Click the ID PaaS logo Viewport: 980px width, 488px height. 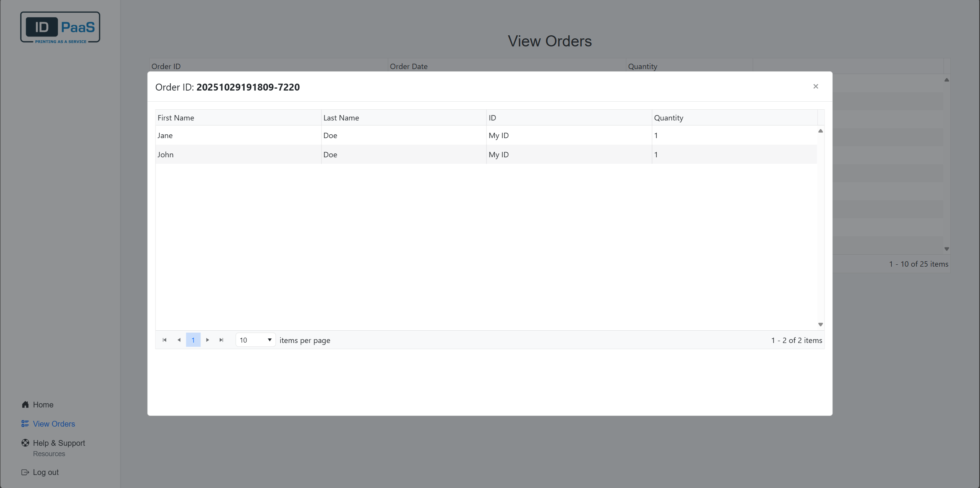tap(60, 27)
